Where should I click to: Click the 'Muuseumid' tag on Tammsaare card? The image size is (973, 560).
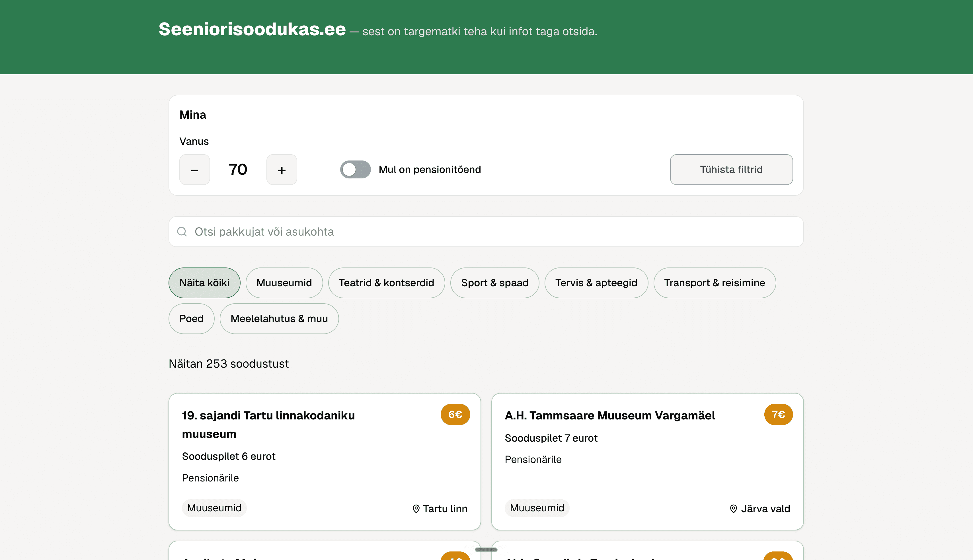tap(537, 508)
